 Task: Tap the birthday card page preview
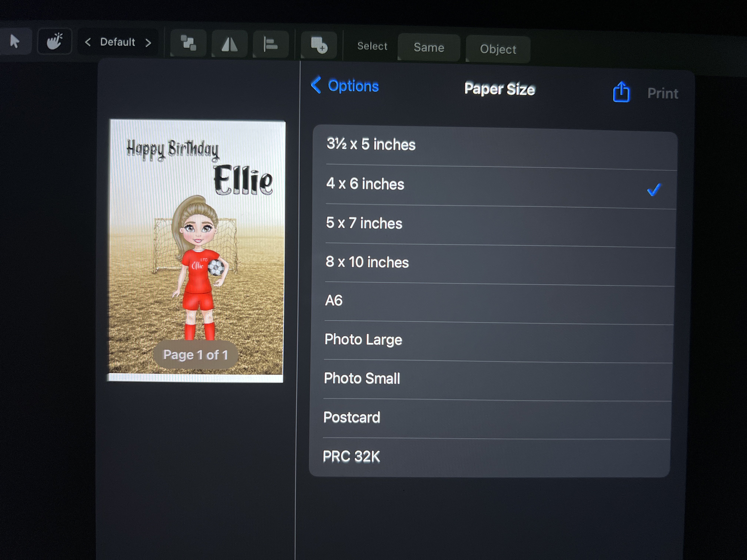pyautogui.click(x=197, y=251)
